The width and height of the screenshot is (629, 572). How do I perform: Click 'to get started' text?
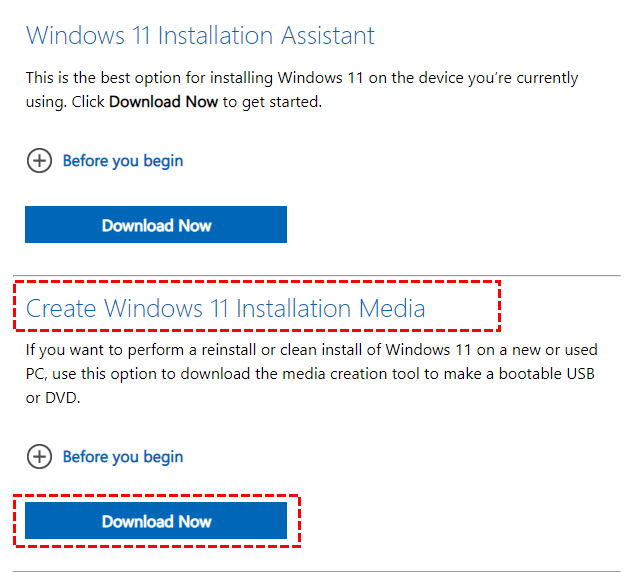coord(272,102)
